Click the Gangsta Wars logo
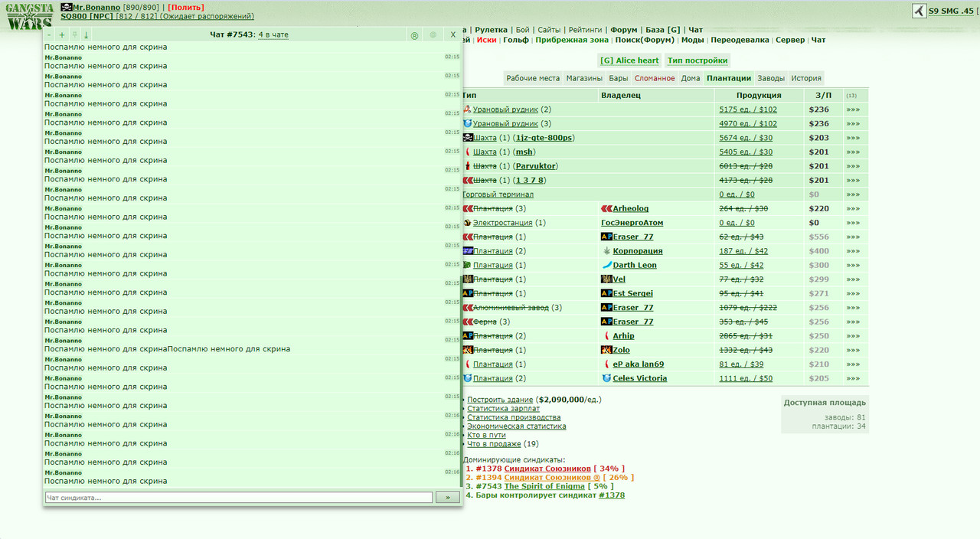This screenshot has height=539, width=980. 30,15
